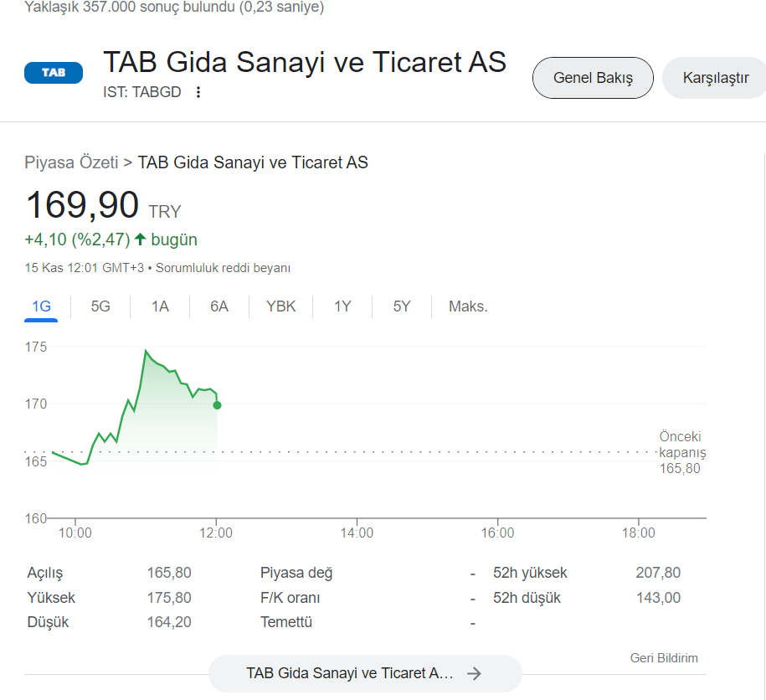Open the three-dot menu beside IST: TABGD

coord(198,92)
